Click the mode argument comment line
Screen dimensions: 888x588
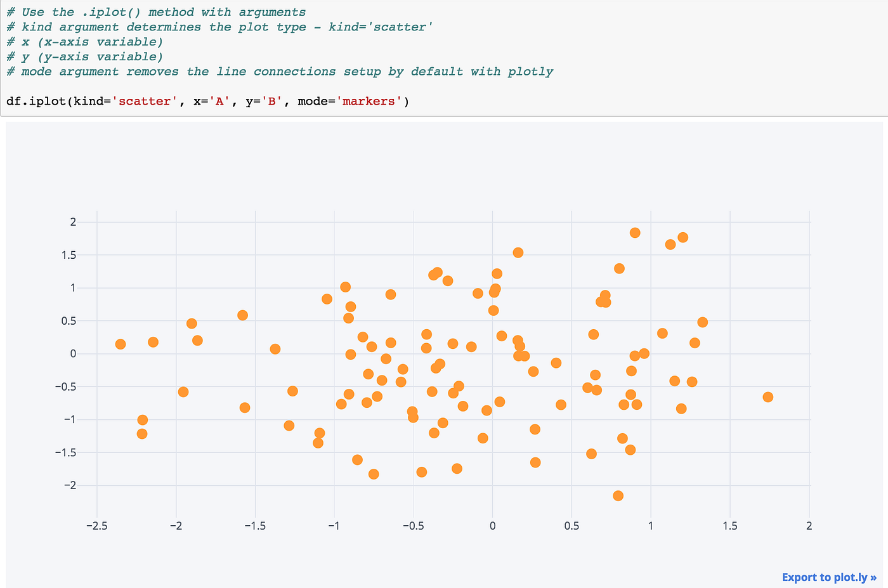click(x=279, y=71)
